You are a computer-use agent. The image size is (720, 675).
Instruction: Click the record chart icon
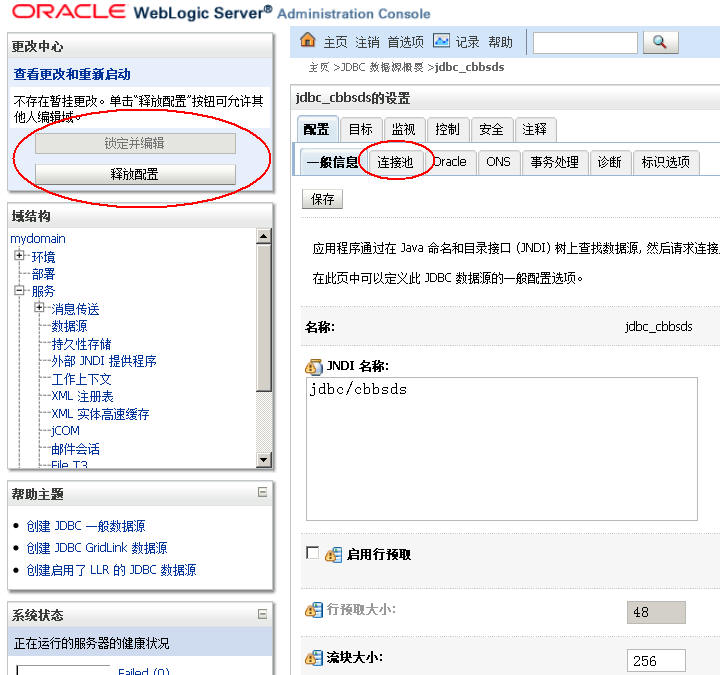441,41
